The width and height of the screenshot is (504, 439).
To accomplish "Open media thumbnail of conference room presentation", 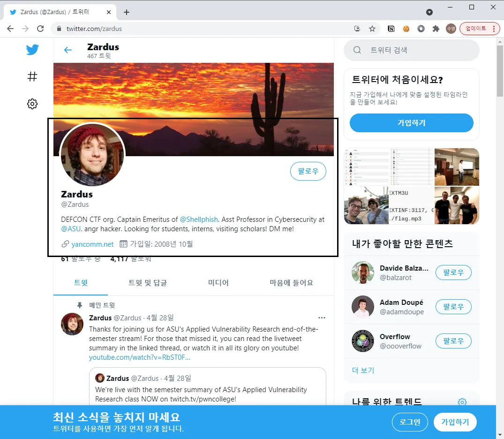I will [x=457, y=167].
